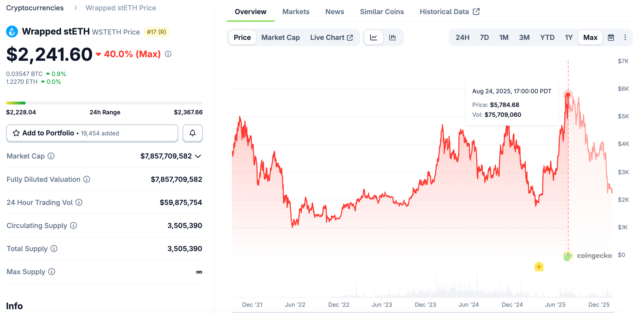Open the Markets tab
644x313 pixels.
[296, 12]
